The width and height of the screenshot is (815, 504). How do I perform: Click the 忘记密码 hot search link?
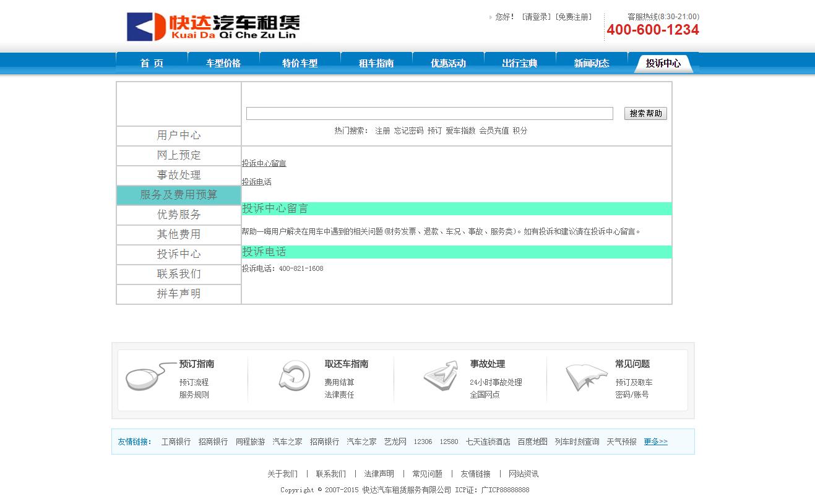[x=408, y=130]
